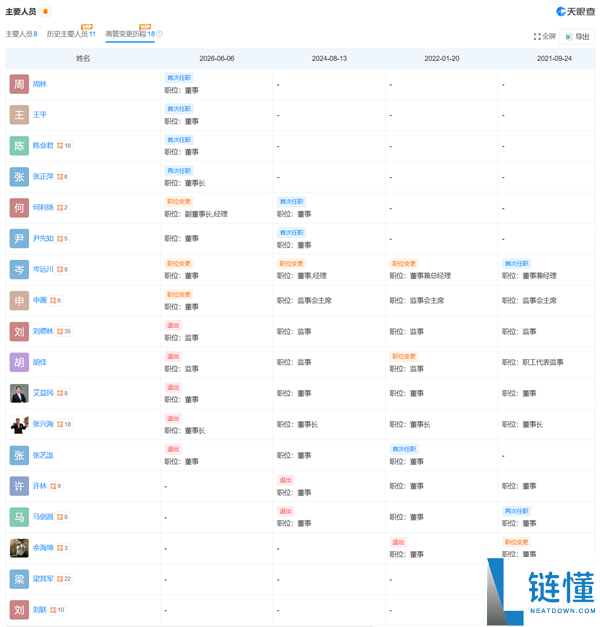Viewport: 600px width, 627px height.
Task: Click the 余海坤 portrait photo
Action: click(19, 548)
